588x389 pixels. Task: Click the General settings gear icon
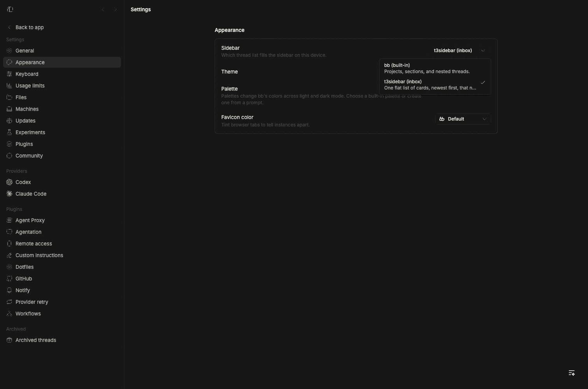point(9,51)
